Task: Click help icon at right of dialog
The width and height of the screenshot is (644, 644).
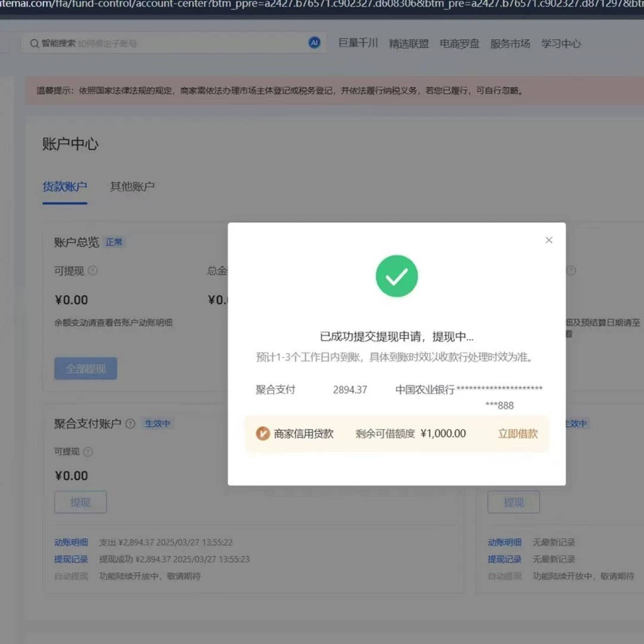Action: pyautogui.click(x=571, y=271)
